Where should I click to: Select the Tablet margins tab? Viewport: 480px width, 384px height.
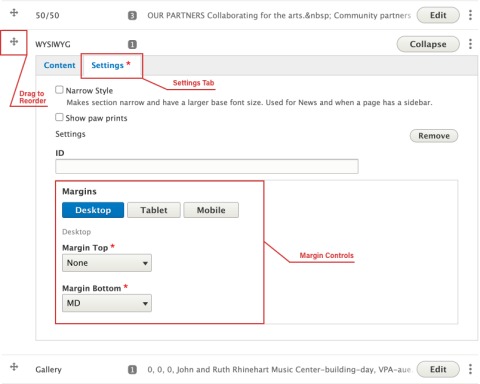(154, 210)
